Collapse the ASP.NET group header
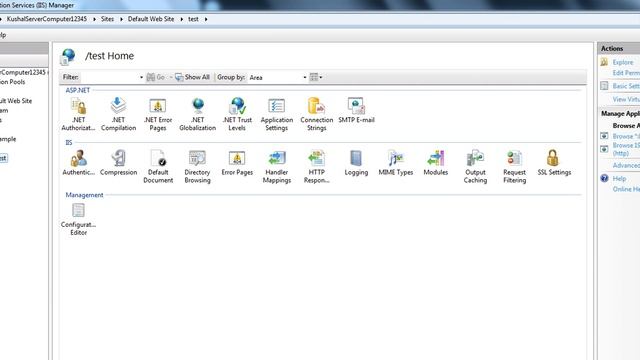640x360 pixels. tap(78, 90)
